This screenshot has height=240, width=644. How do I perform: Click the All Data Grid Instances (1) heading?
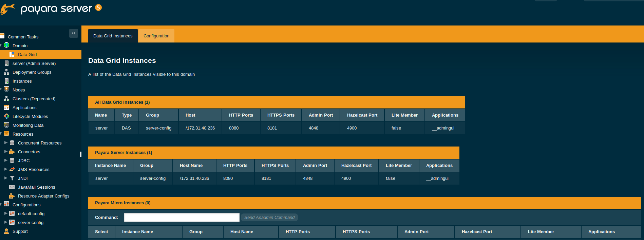tap(122, 102)
